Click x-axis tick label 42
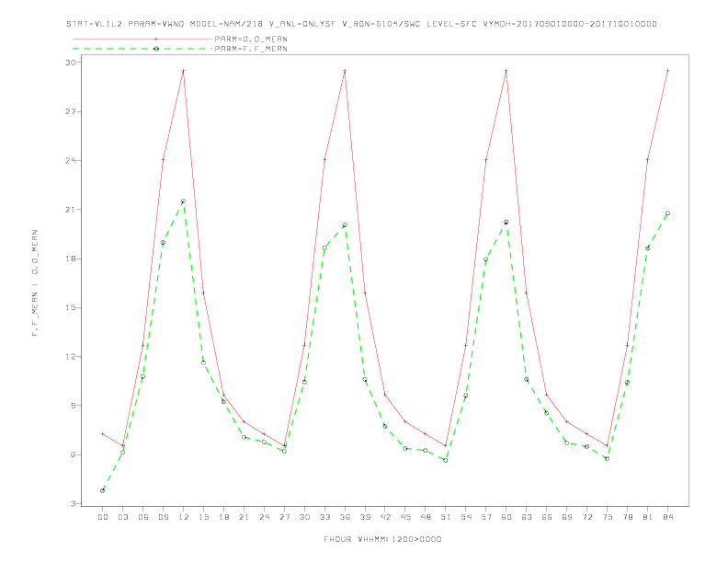This screenshot has height=563, width=728. click(385, 517)
